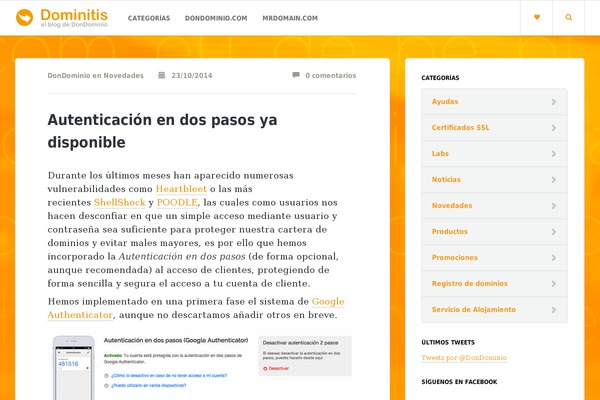Click the chevron on the Noticias row
The image size is (600, 400).
click(x=554, y=180)
